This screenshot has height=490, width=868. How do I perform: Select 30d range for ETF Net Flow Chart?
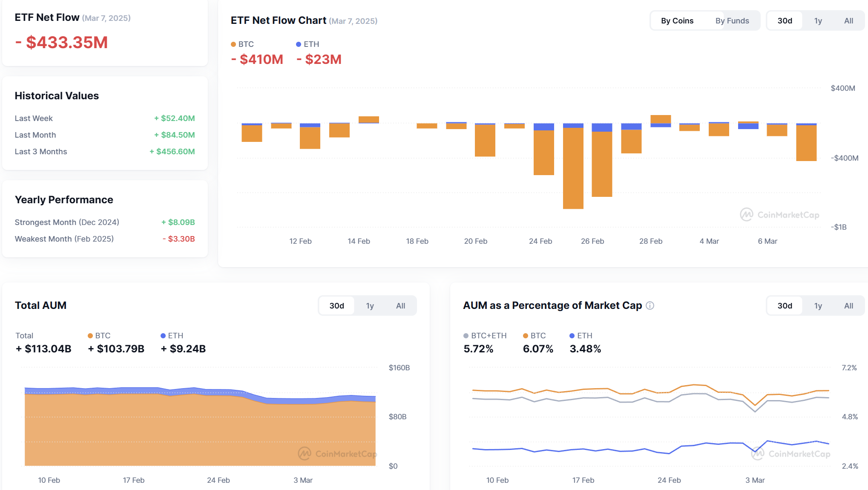click(785, 21)
